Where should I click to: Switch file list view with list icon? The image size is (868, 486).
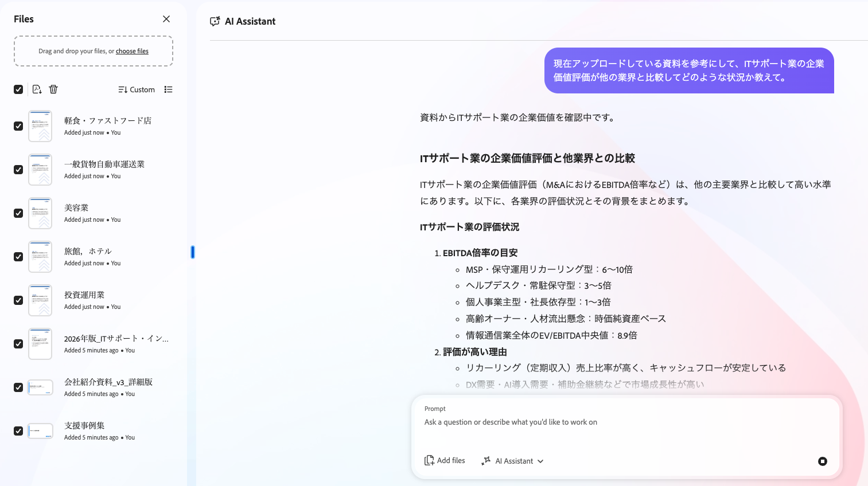click(x=168, y=89)
